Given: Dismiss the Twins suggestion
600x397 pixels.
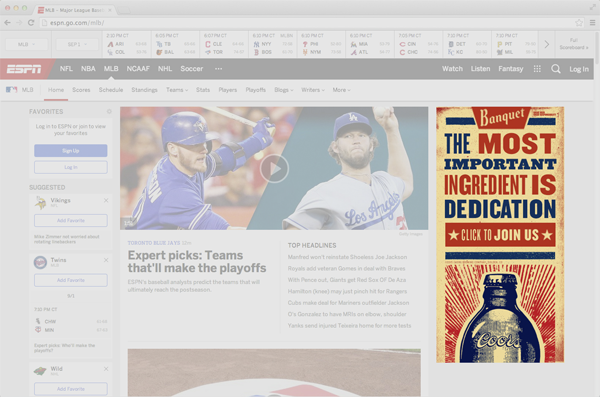Looking at the screenshot, I should (x=106, y=260).
